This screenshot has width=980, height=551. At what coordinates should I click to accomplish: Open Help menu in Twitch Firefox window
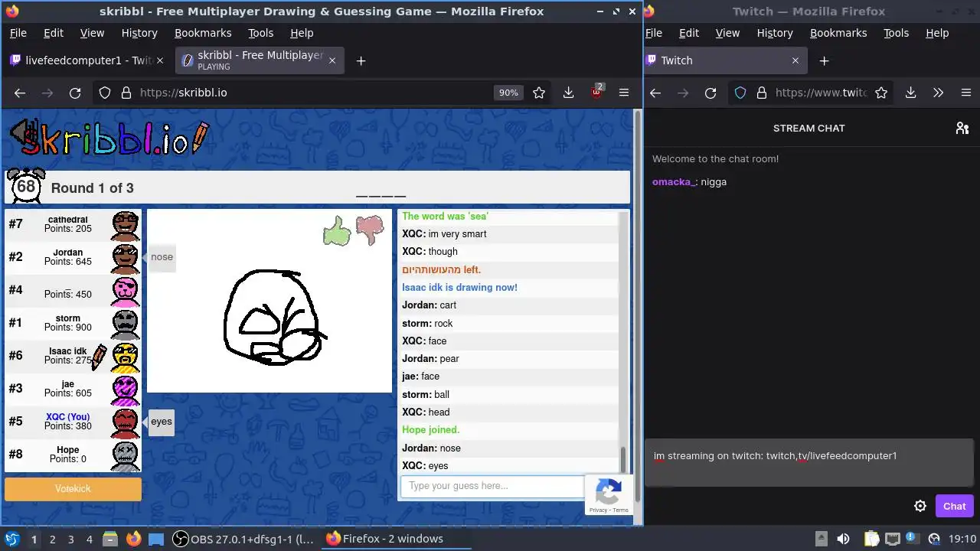click(937, 33)
